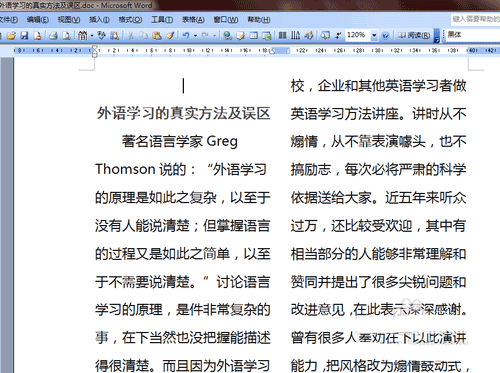The width and height of the screenshot is (500, 373).
Task: Open the 帮助(H) menu
Action: pos(259,20)
